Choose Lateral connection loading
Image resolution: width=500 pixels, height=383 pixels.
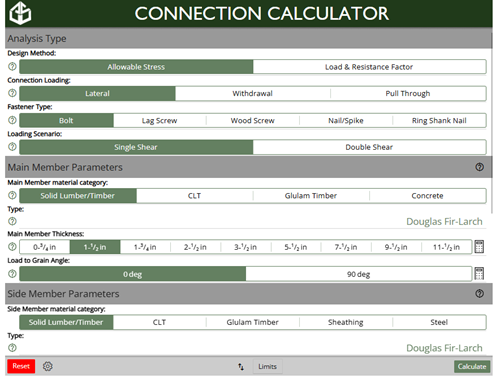coord(97,94)
